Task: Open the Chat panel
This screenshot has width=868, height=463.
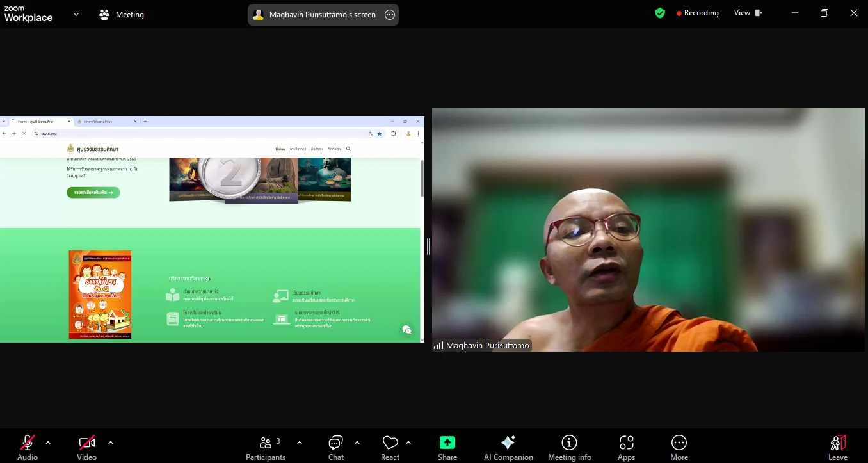Action: [x=335, y=447]
